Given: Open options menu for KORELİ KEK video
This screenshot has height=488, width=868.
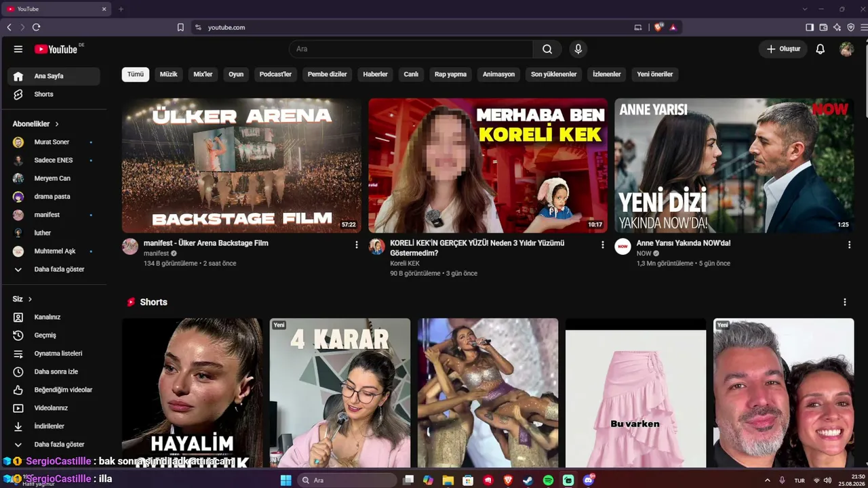Looking at the screenshot, I should (603, 245).
